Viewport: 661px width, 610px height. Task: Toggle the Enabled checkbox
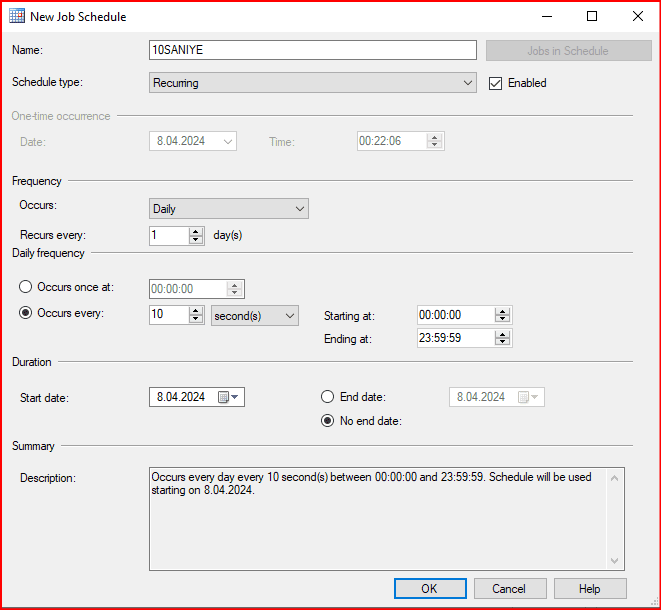[x=495, y=83]
